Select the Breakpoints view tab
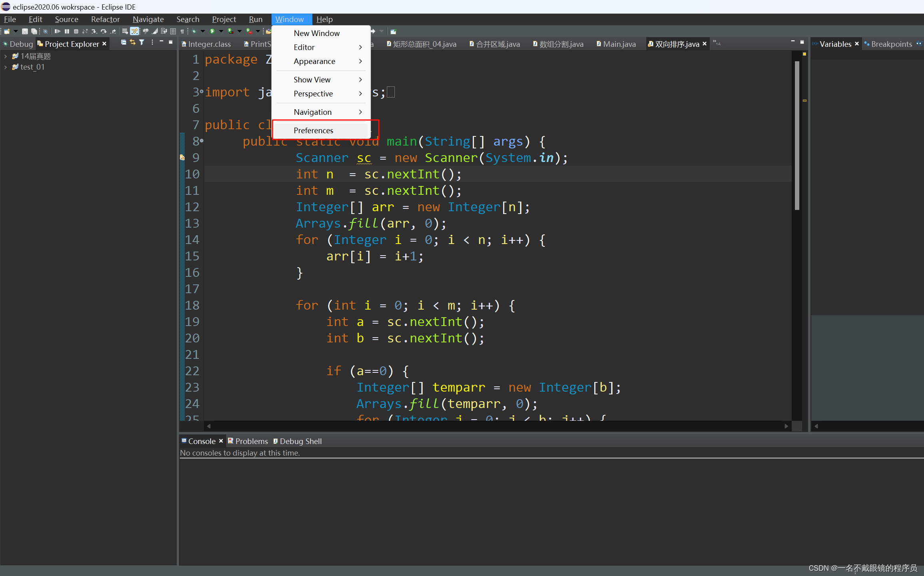 [891, 44]
